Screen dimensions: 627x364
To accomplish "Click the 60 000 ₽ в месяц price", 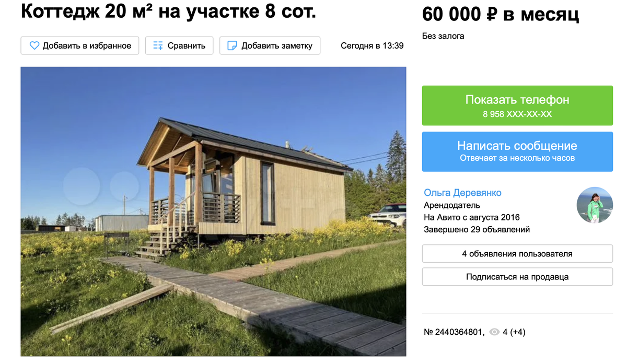I will click(x=501, y=15).
